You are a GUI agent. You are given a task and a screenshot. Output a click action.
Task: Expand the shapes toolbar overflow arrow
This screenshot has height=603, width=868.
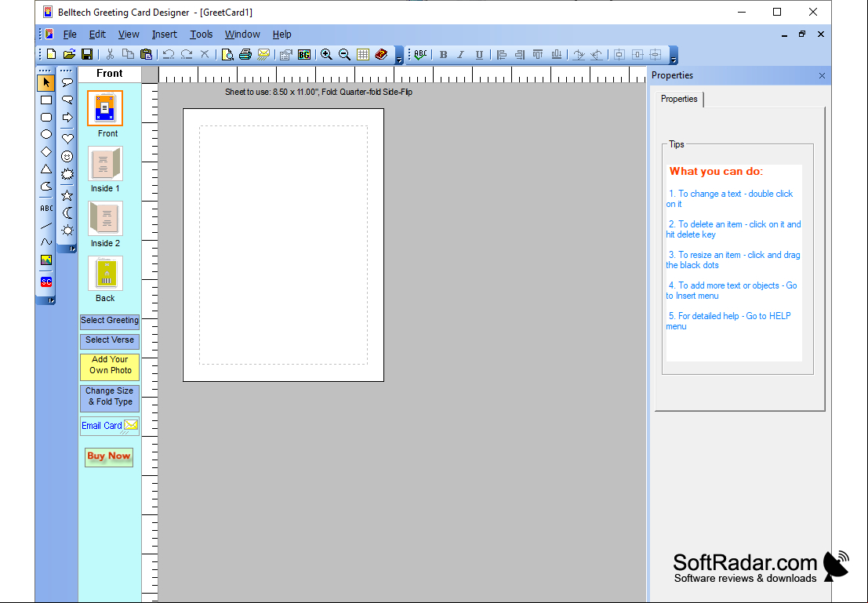[x=72, y=249]
